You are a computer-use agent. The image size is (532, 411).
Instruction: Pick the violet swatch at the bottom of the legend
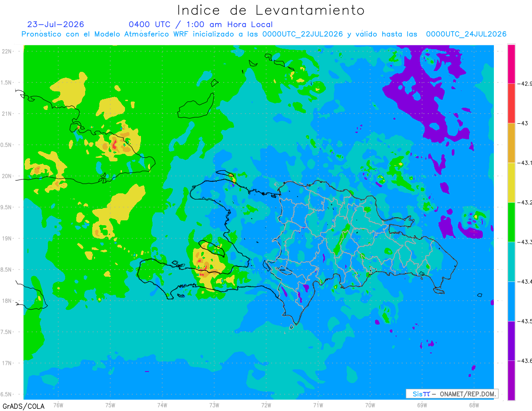pyautogui.click(x=511, y=380)
